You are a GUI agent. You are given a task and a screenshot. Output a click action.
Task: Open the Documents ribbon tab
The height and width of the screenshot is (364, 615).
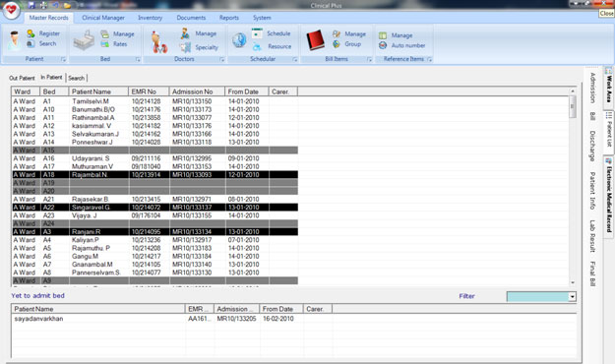point(191,18)
